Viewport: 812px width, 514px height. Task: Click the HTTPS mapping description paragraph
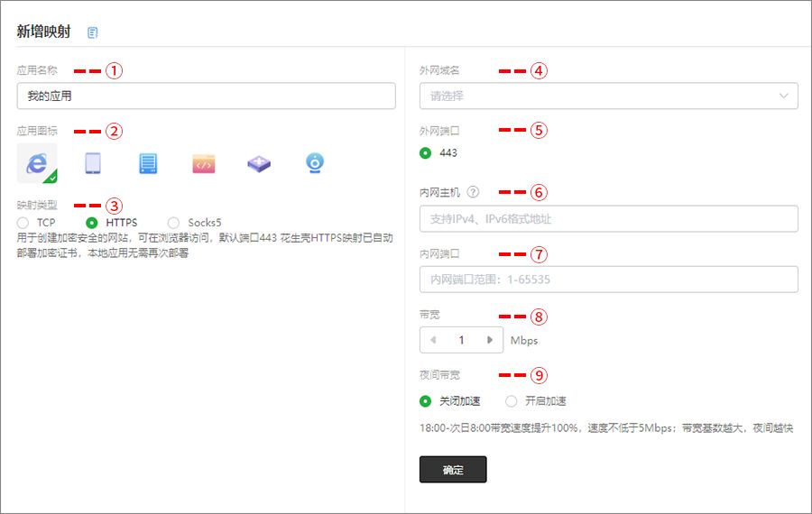coord(205,245)
